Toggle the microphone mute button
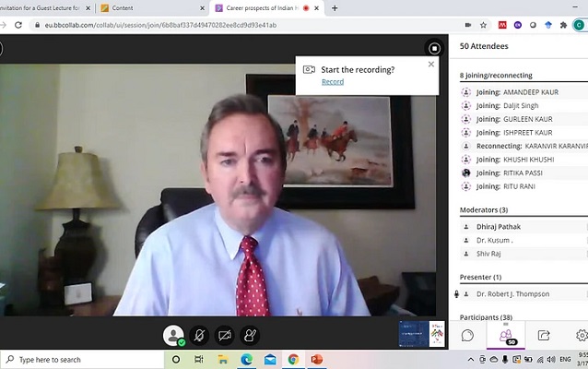The width and height of the screenshot is (588, 369). pyautogui.click(x=199, y=336)
